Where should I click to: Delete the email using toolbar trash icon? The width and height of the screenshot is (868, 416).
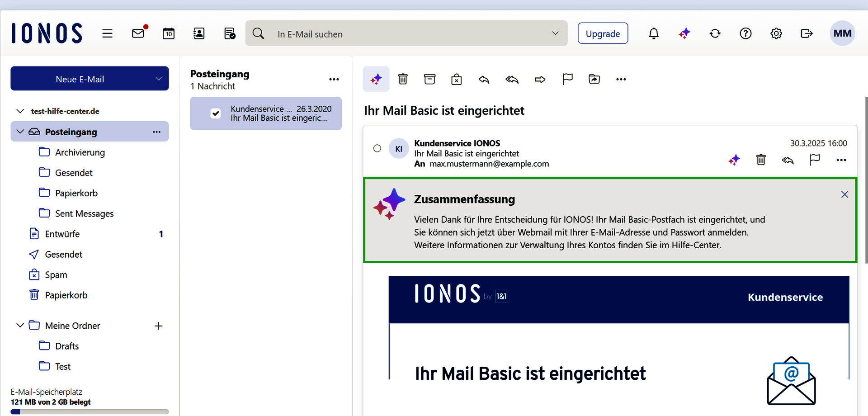click(403, 79)
